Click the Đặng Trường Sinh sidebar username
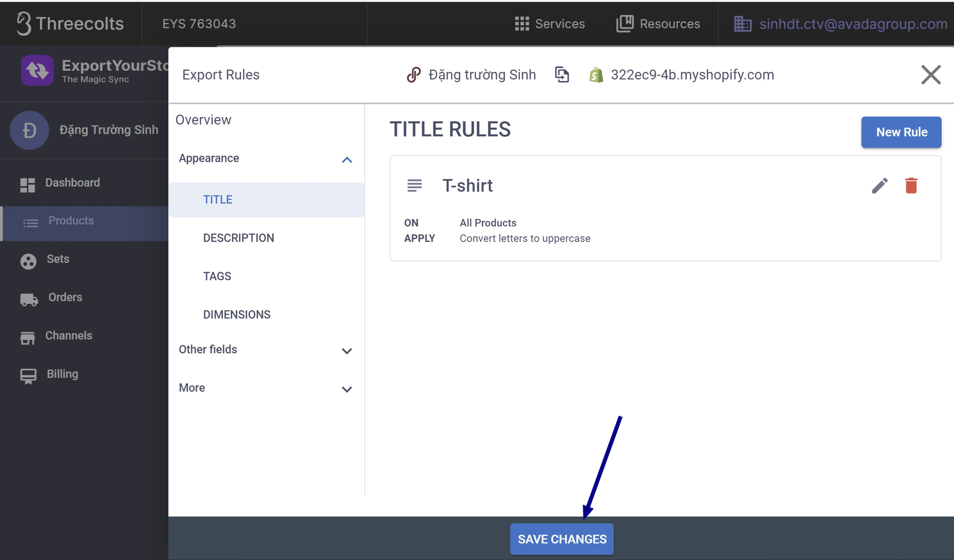The image size is (954, 560). 109,130
